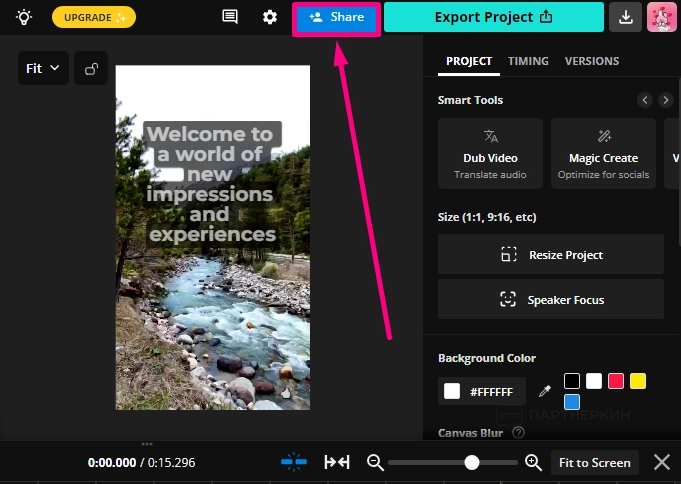Click the Export Project button
Screen dimensions: 681x484
(494, 17)
